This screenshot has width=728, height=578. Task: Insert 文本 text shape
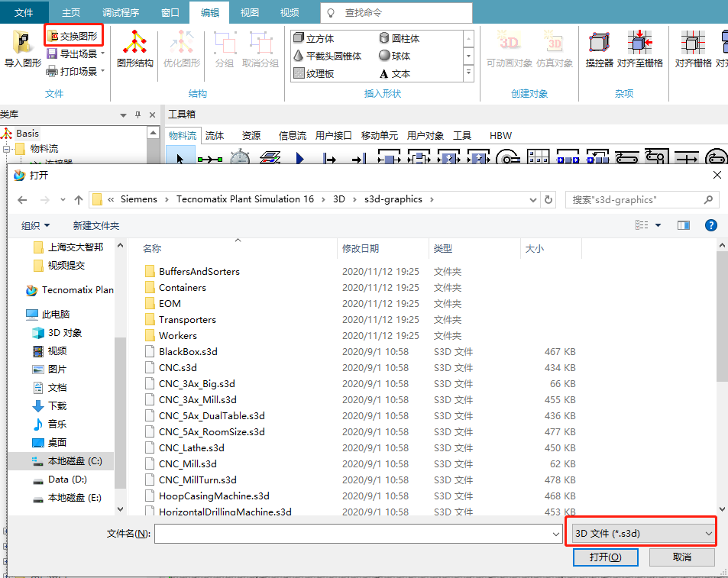coord(395,73)
